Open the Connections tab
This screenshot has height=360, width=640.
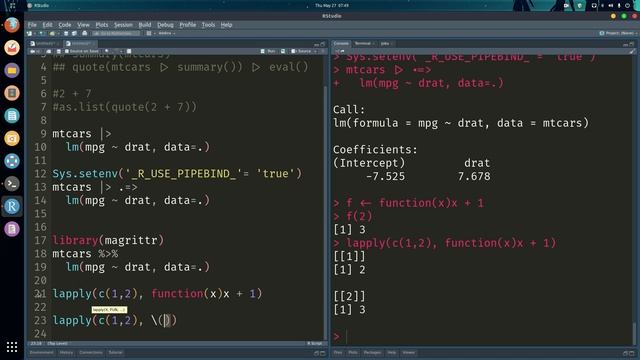tap(91, 353)
